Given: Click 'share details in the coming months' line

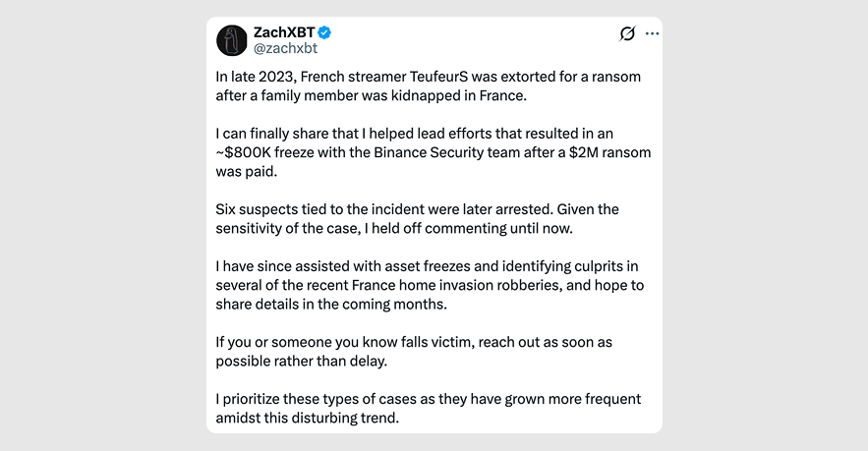Looking at the screenshot, I should 331,304.
